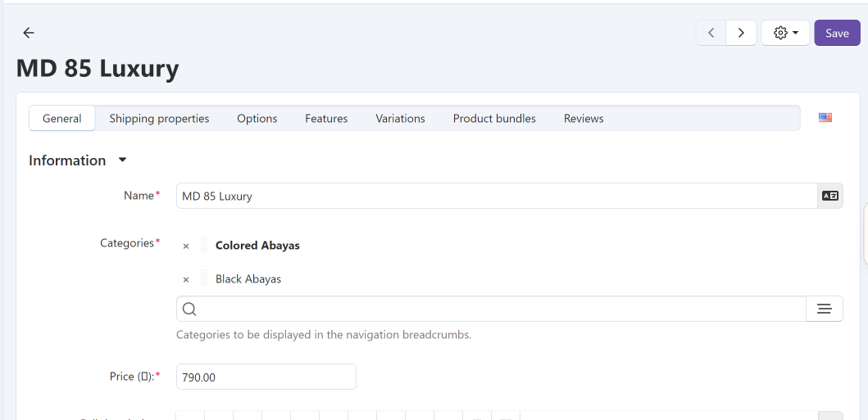Open next product with right chevron
Viewport: 868px width, 420px height.
point(741,33)
